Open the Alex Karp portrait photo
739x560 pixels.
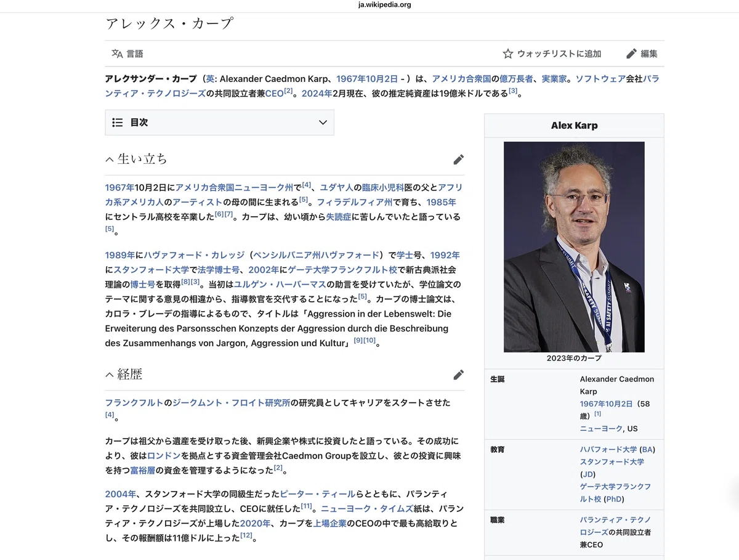(574, 246)
